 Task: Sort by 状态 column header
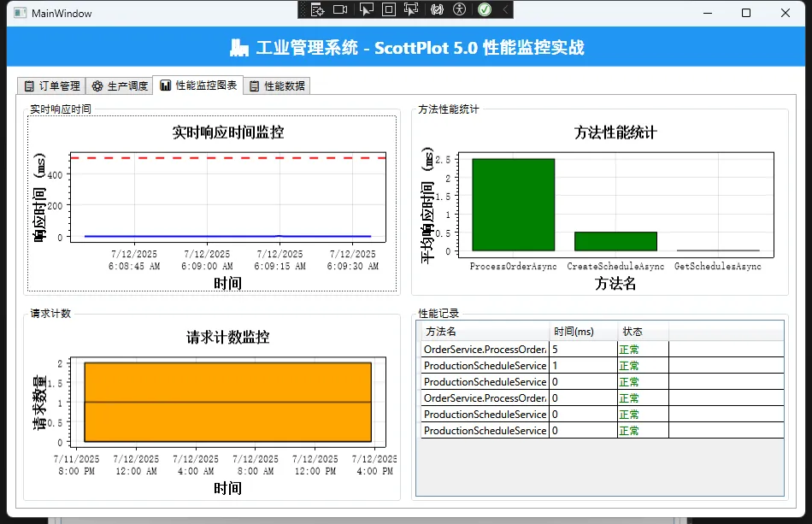(643, 332)
